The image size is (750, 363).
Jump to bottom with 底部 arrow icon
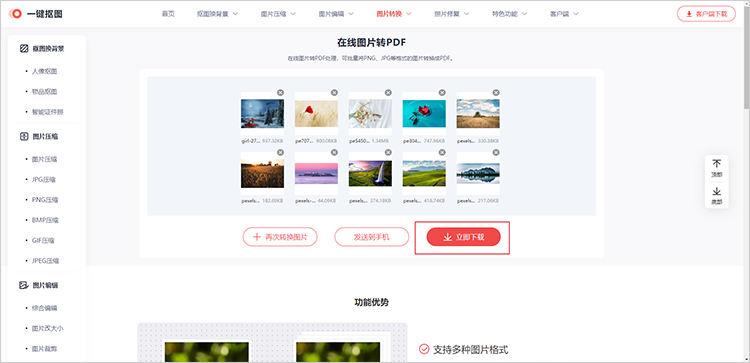tap(717, 191)
